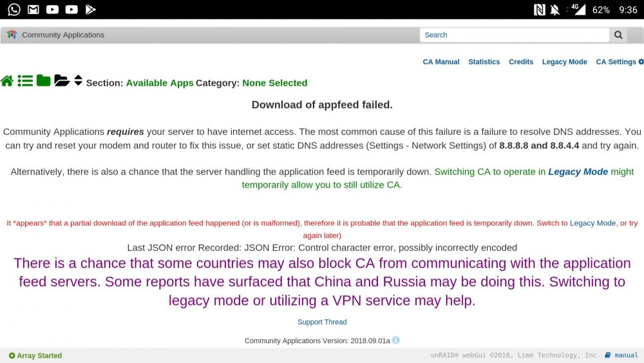Open the black open-folder icon

(62, 81)
